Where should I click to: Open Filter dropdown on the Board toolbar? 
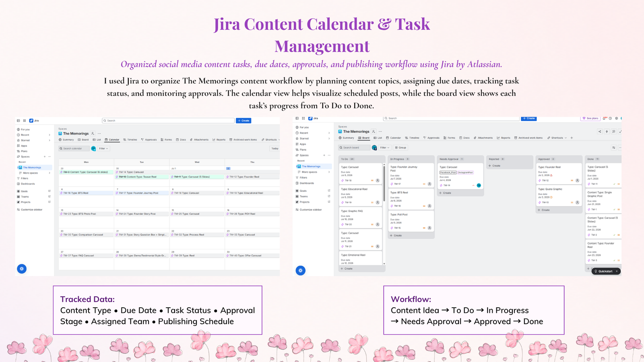point(385,148)
